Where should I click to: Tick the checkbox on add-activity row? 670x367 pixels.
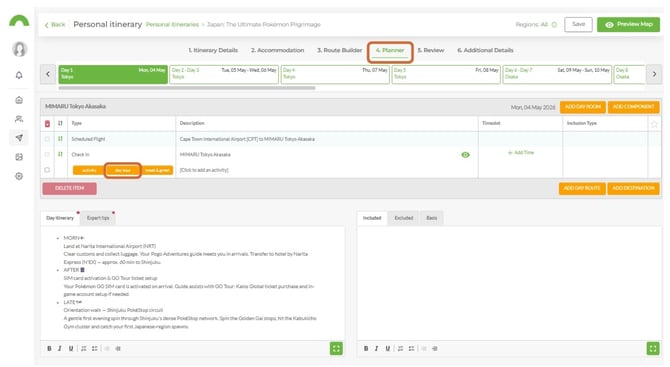click(47, 170)
